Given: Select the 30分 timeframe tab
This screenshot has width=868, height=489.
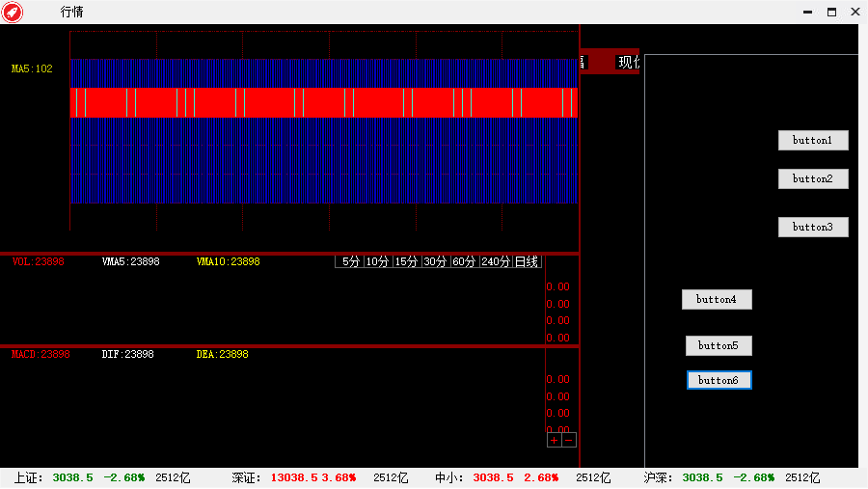Looking at the screenshot, I should pyautogui.click(x=436, y=262).
